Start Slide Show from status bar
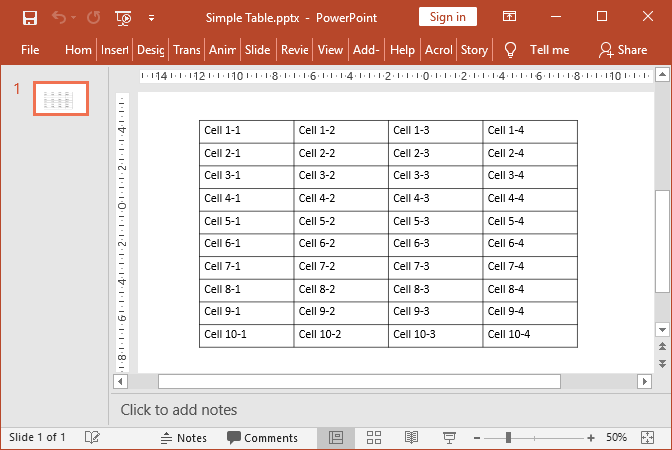The width and height of the screenshot is (672, 450). coord(449,437)
